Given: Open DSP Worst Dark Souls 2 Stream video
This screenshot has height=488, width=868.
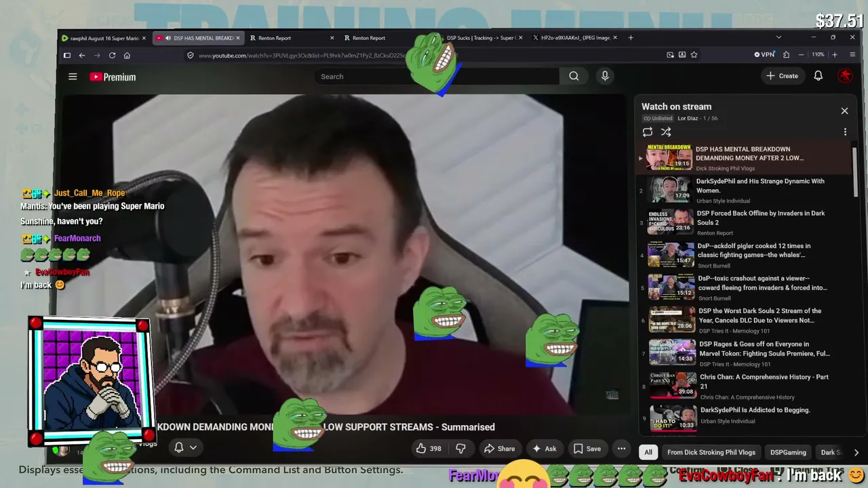Looking at the screenshot, I should [745, 321].
